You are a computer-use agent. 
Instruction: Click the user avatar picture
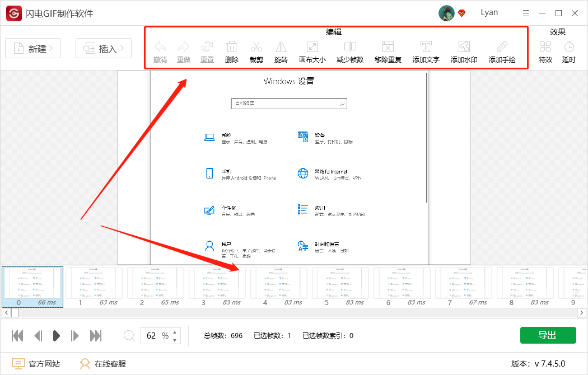tap(446, 13)
